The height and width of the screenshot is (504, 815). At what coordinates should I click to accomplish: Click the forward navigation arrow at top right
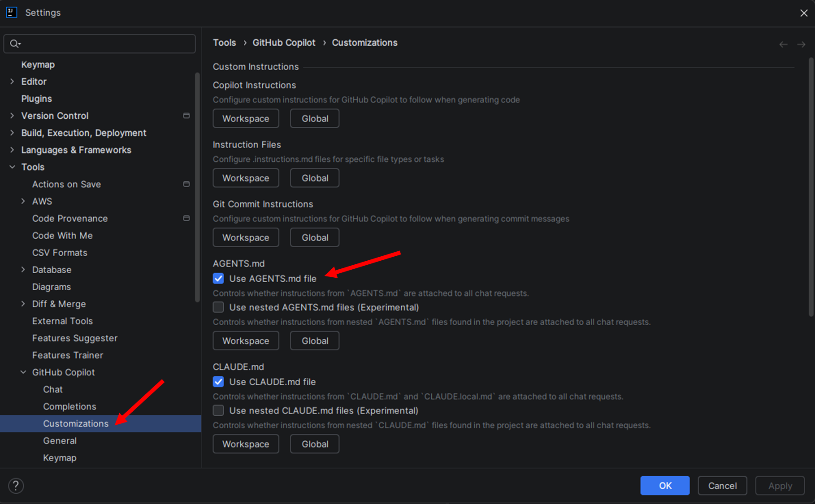coord(802,44)
